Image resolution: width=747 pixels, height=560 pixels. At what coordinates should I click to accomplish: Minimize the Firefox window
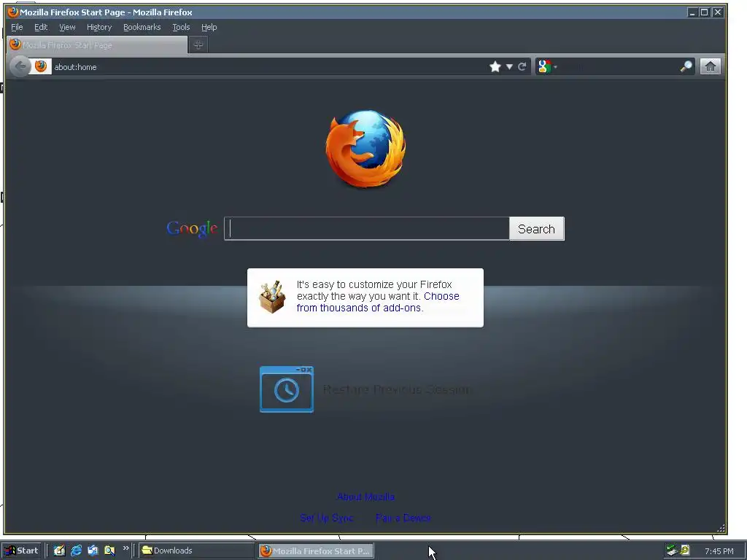click(x=692, y=12)
